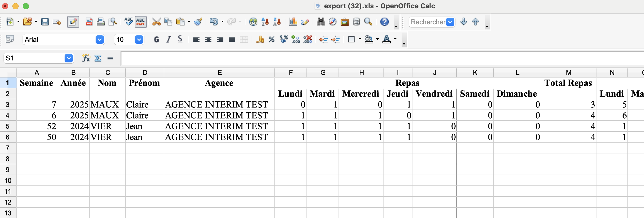Screen dimensions: 644x218
Task: Open the Undo history dropdown arrow
Action: [x=222, y=22]
